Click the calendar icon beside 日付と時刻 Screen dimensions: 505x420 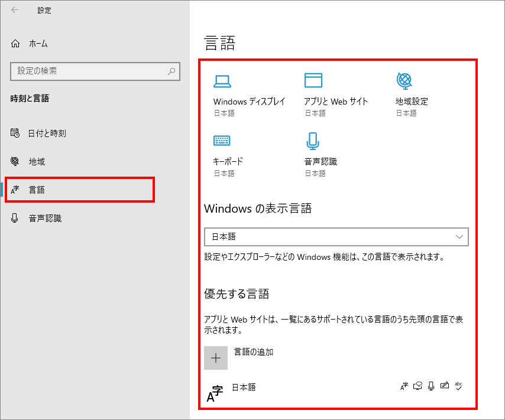(x=15, y=132)
